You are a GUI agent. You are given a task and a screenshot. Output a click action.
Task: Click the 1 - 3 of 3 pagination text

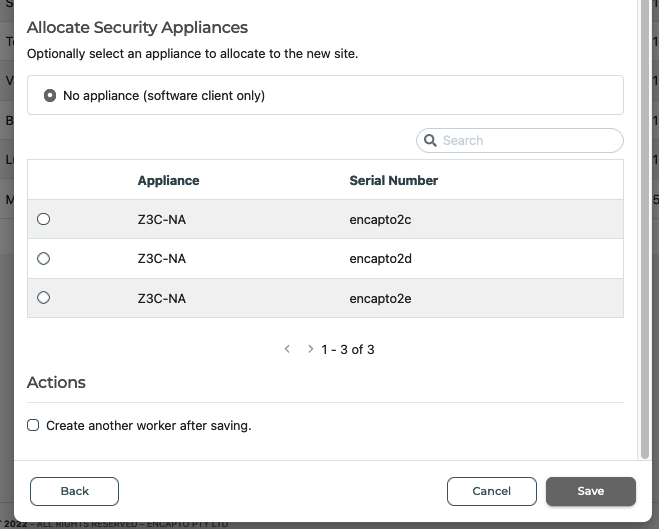(348, 350)
